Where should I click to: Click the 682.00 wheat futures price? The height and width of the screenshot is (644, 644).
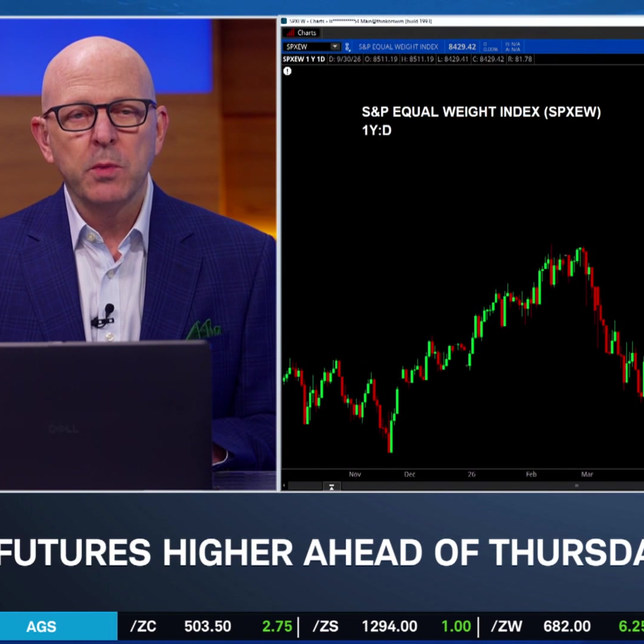point(567,626)
